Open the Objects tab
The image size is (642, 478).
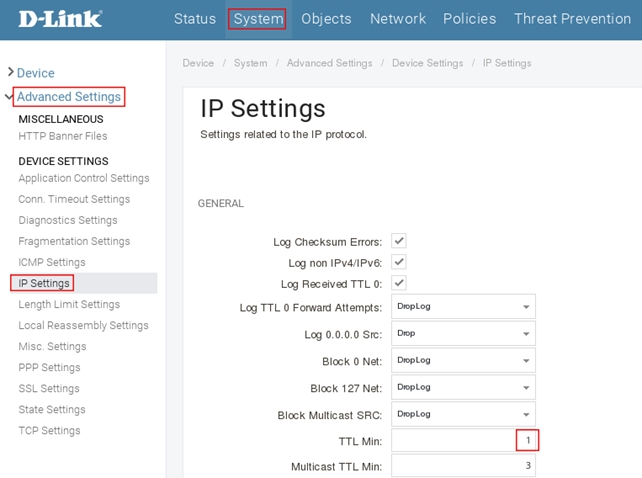click(x=326, y=19)
